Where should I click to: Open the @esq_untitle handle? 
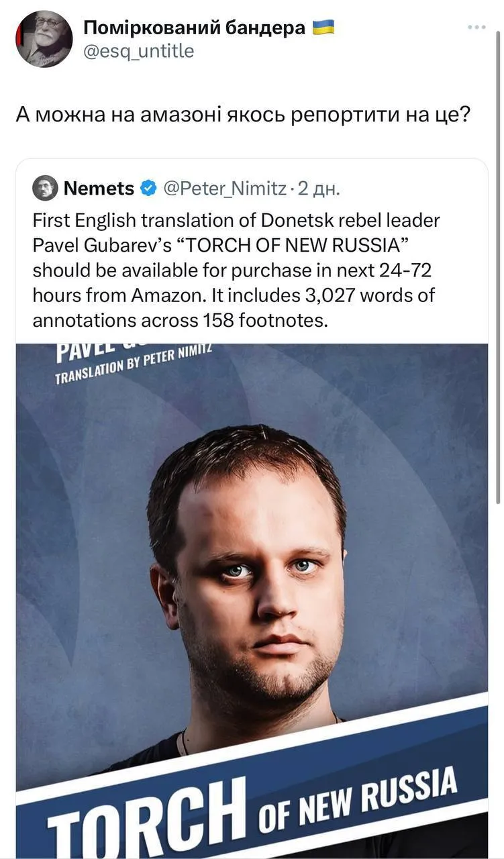click(138, 50)
